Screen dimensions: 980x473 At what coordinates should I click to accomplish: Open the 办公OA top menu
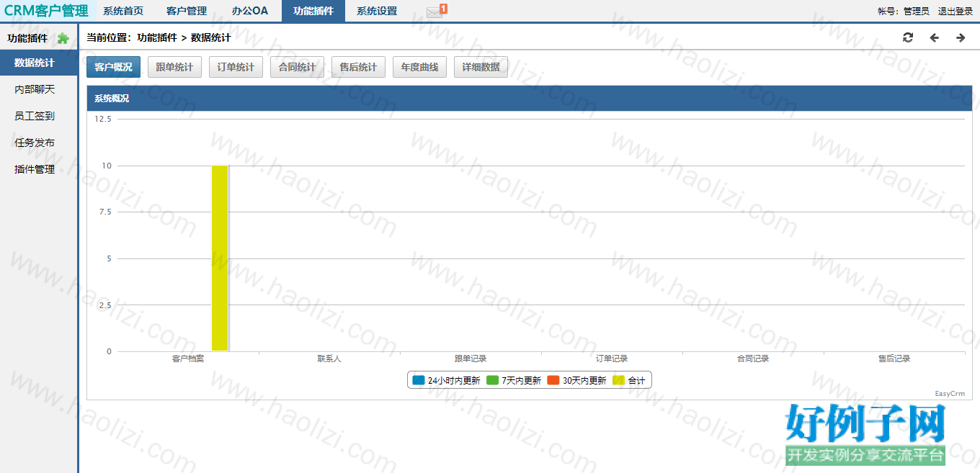[250, 11]
